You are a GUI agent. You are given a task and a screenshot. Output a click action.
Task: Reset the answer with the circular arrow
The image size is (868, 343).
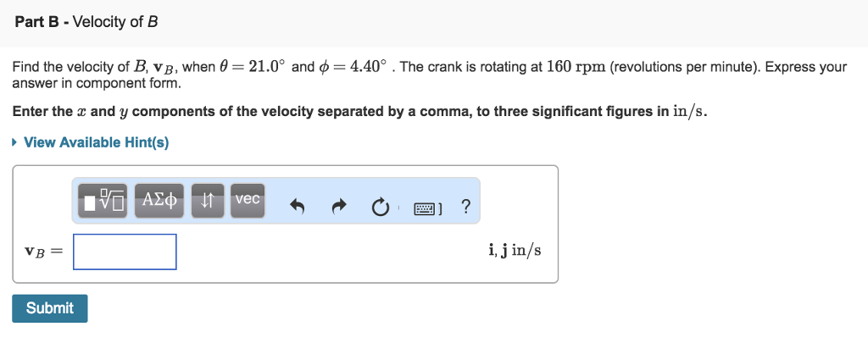(379, 207)
